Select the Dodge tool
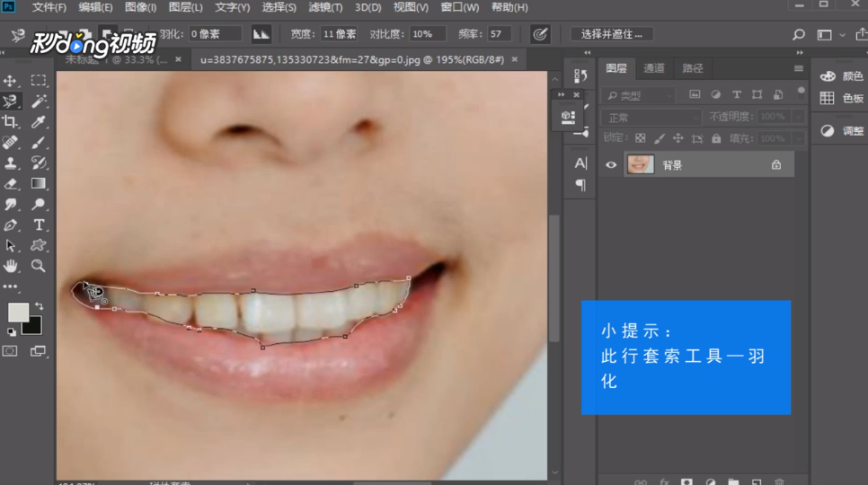This screenshot has height=485, width=868. tap(39, 204)
